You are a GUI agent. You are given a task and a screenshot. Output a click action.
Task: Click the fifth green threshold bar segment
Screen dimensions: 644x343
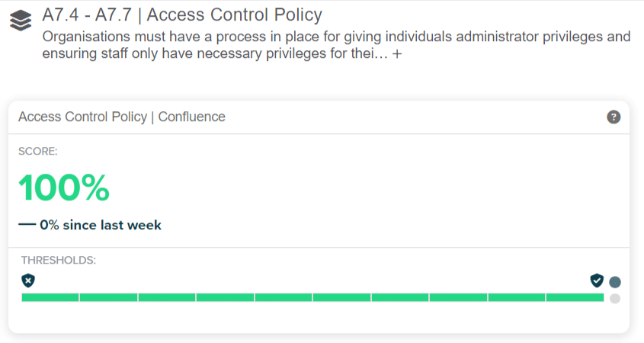click(284, 297)
